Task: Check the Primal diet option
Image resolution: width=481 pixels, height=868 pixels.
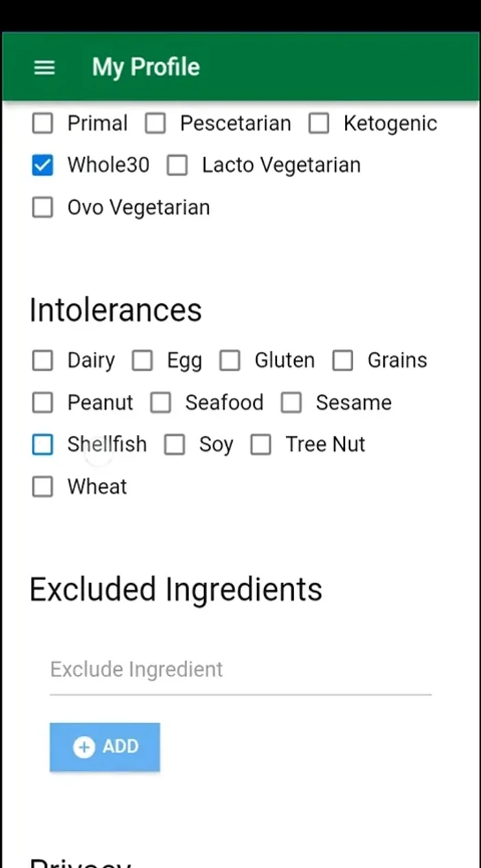Action: (43, 123)
